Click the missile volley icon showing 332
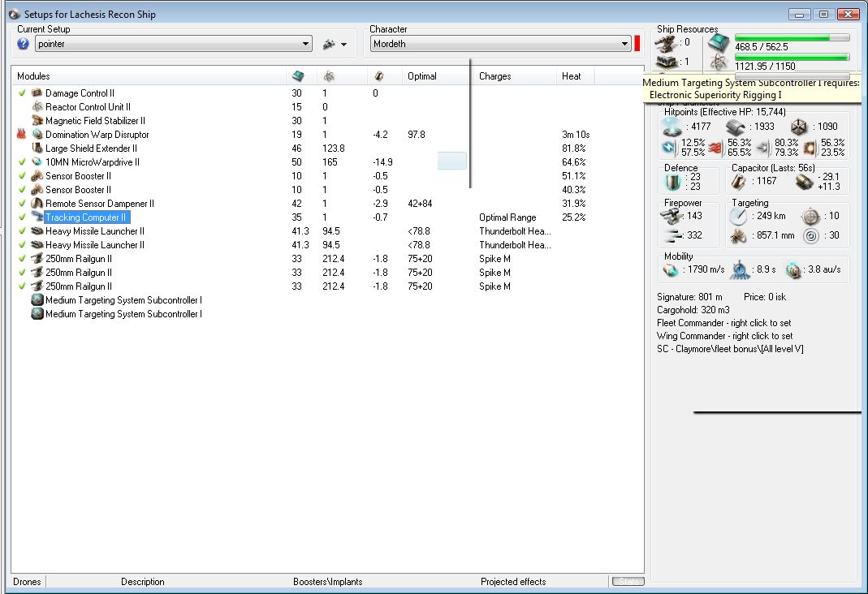The width and height of the screenshot is (868, 594). pos(672,235)
